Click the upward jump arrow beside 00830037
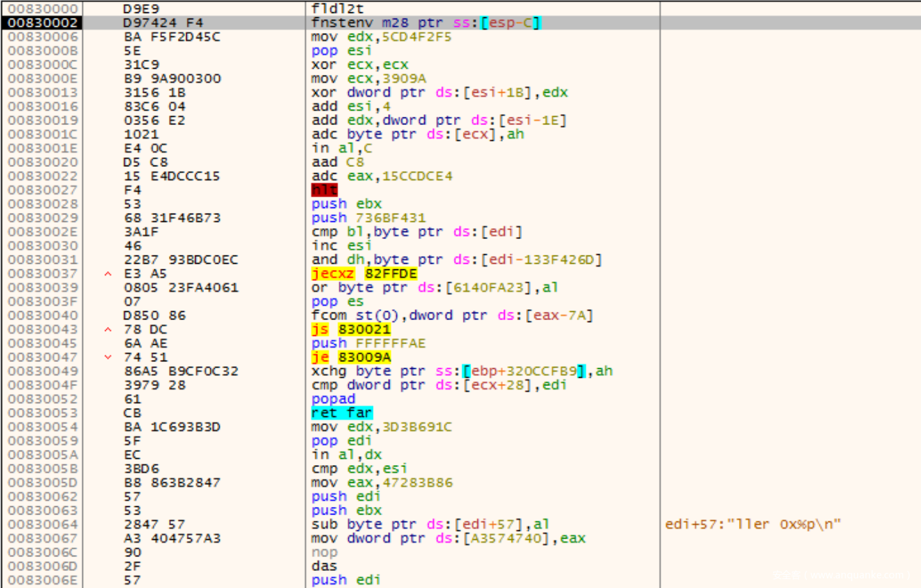Viewport: 921px width, 588px height. [108, 274]
